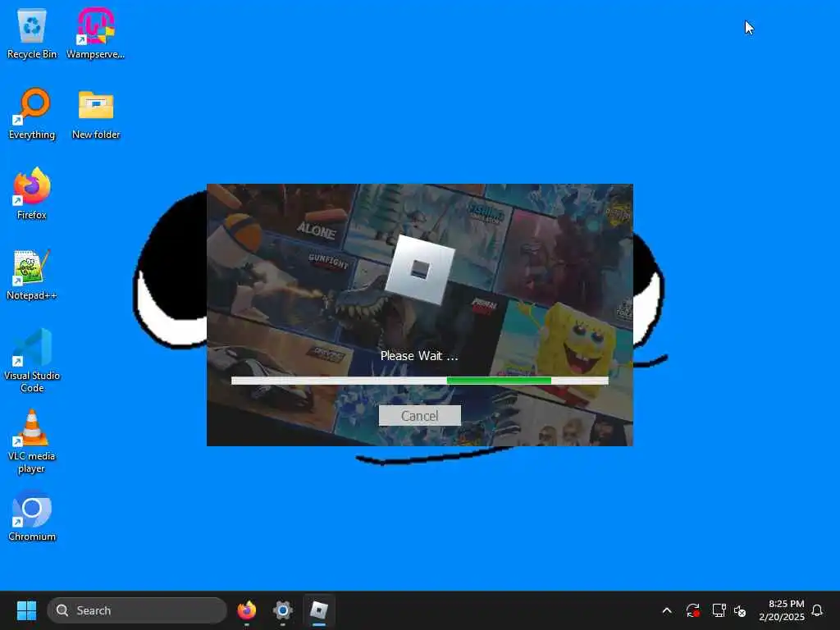The image size is (840, 630).
Task: Open the Settings gear taskbar icon
Action: [283, 610]
